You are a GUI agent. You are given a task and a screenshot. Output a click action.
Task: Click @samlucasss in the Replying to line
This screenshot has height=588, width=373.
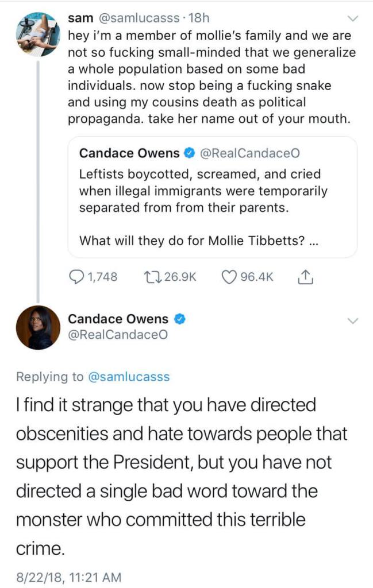click(x=128, y=377)
